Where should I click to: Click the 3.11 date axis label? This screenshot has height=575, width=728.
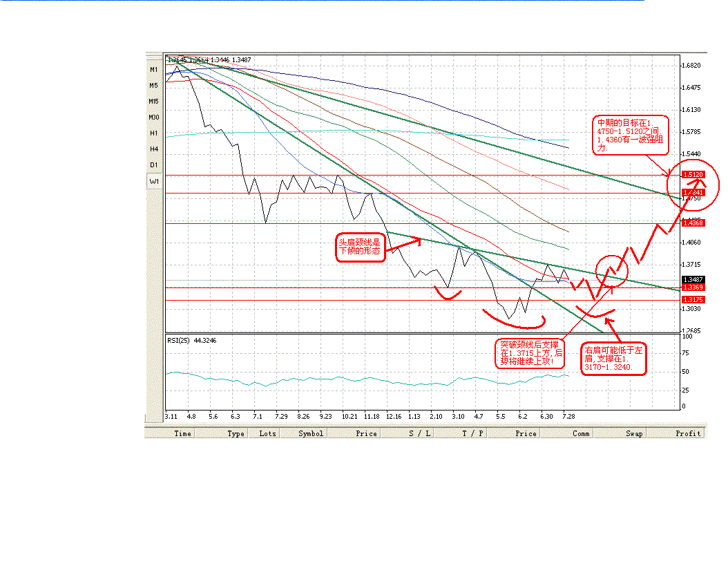171,417
